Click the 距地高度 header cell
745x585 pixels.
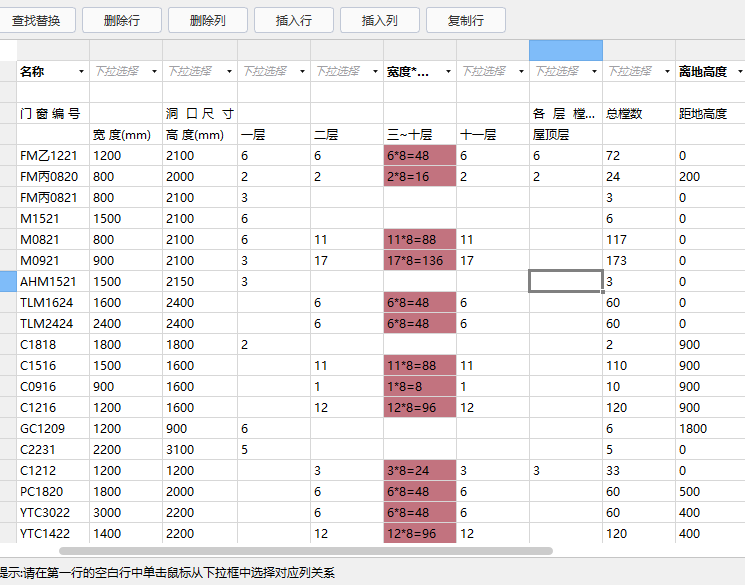pyautogui.click(x=710, y=114)
